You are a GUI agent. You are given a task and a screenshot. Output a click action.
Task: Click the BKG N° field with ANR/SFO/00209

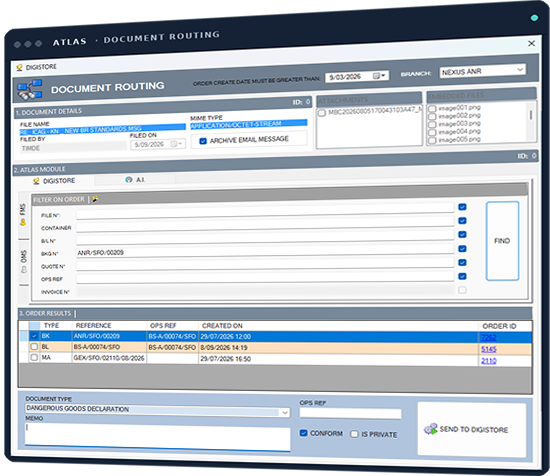coord(265,252)
